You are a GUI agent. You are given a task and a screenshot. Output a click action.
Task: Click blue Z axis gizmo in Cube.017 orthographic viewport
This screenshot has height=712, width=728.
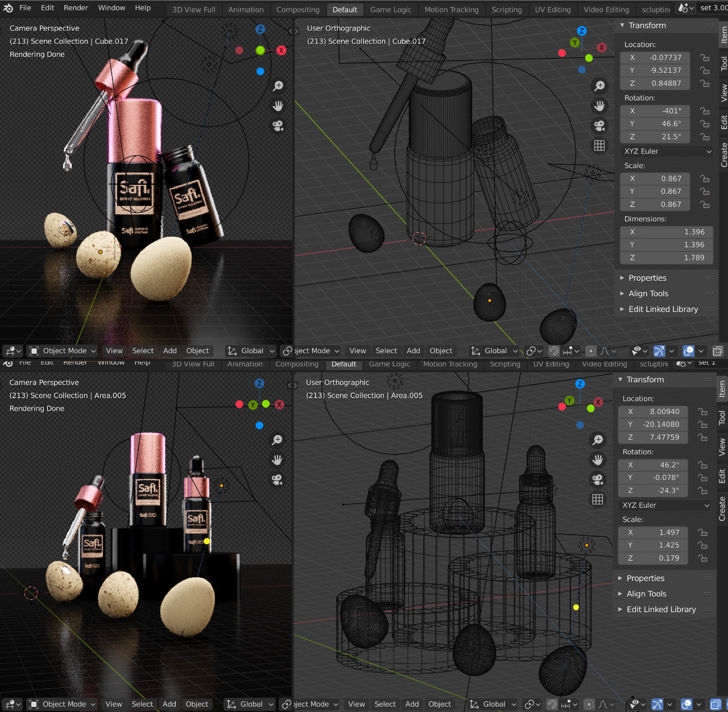coord(581,31)
